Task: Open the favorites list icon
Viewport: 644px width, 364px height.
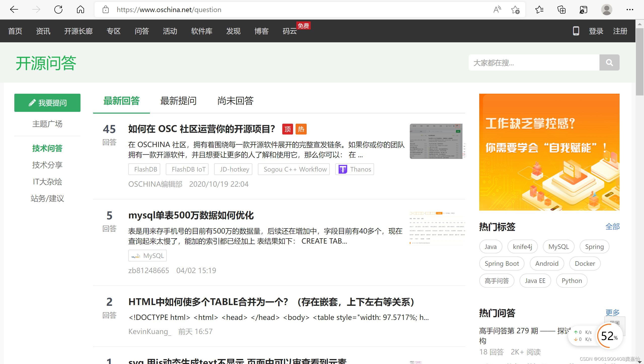Action: (539, 10)
